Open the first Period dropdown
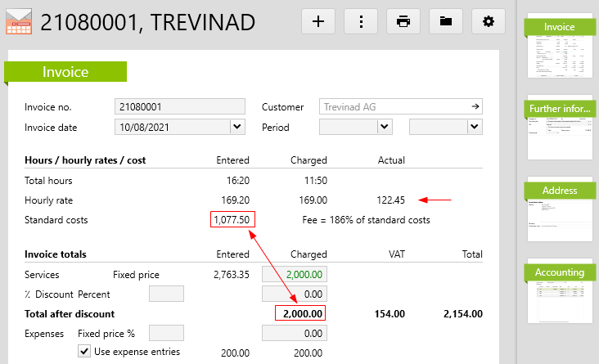This screenshot has height=364, width=599. pyautogui.click(x=384, y=127)
